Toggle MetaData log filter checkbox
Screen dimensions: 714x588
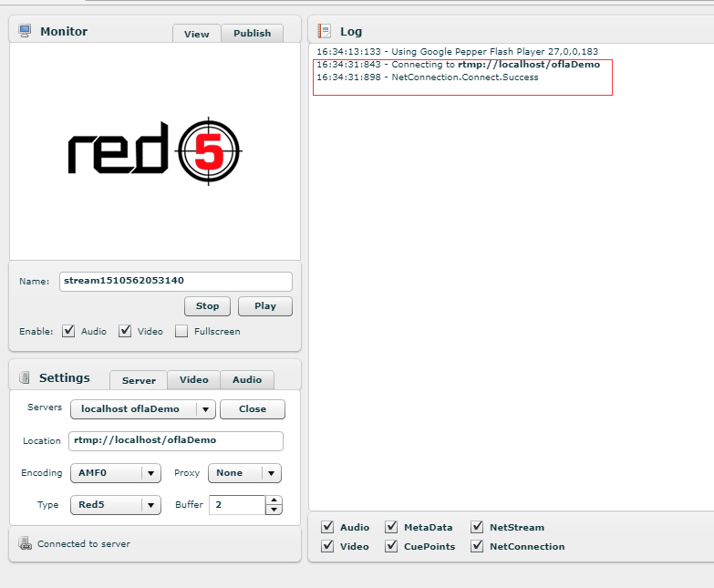click(391, 527)
